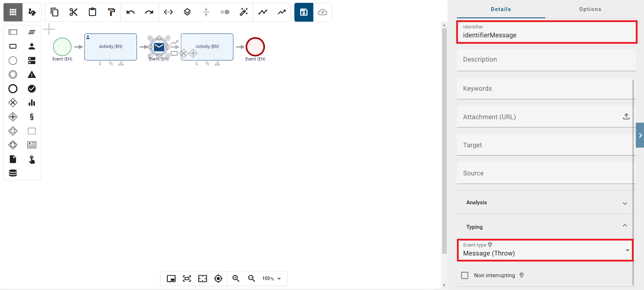
Task: Open the layers icon in toolbar
Action: 187,12
